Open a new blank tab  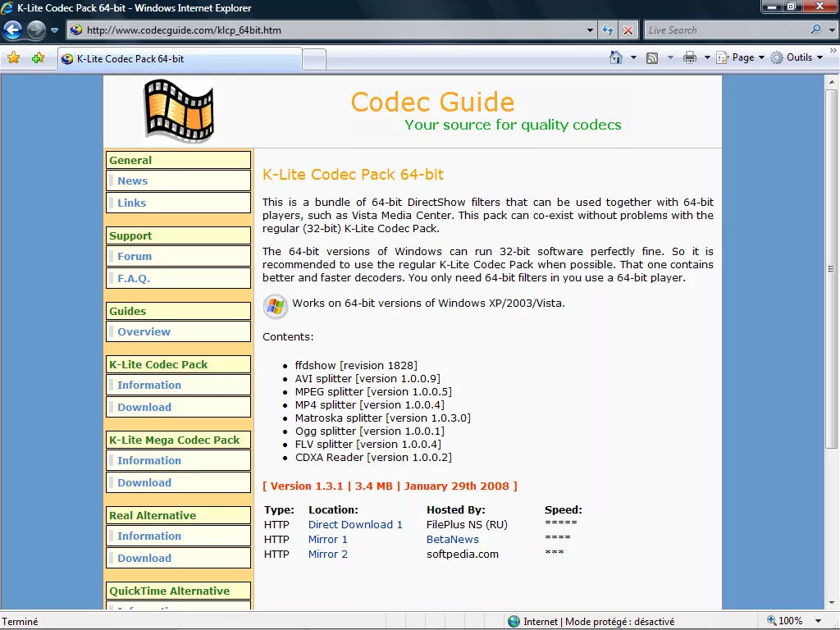tap(314, 59)
